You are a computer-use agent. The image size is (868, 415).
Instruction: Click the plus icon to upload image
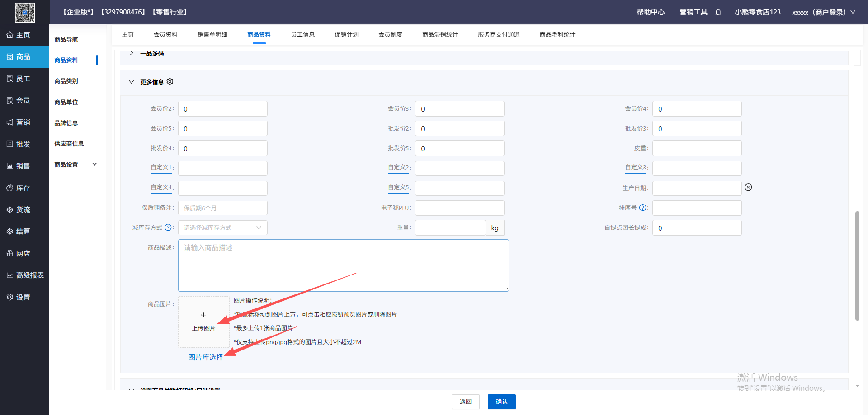coord(203,315)
